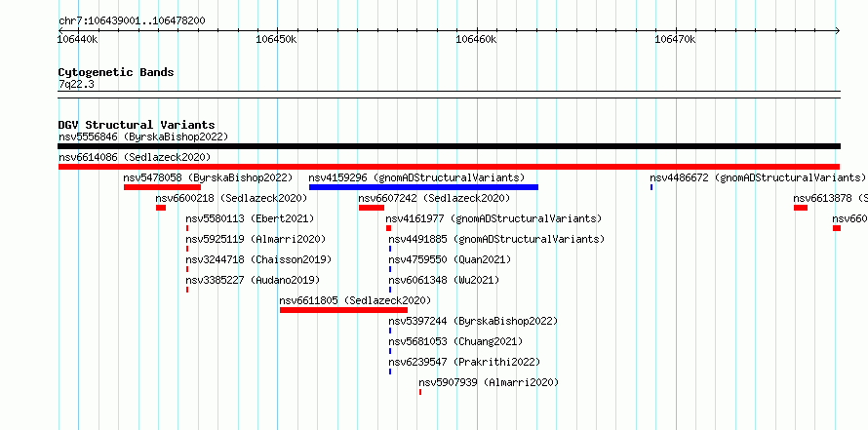Open nsv3244718 (Chaisson2019) label
The height and width of the screenshot is (430, 868).
point(258,259)
